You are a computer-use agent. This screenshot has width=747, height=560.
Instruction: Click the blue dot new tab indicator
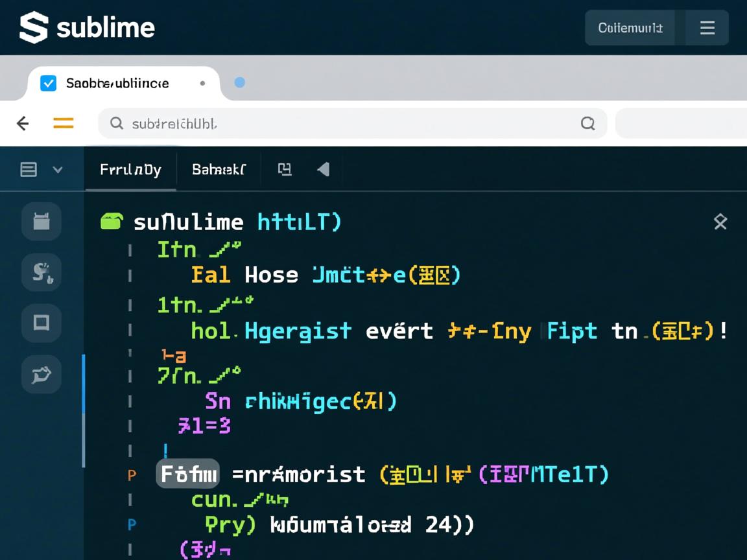coord(239,82)
